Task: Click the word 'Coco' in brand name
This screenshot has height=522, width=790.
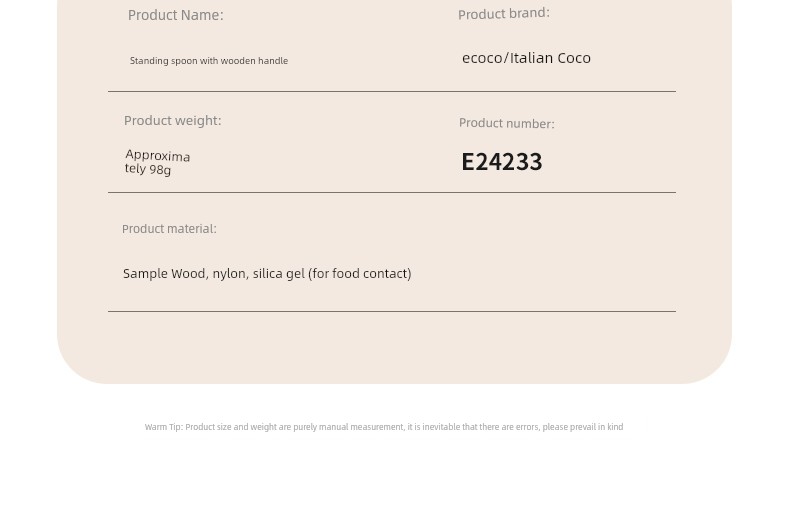Action: 574,58
